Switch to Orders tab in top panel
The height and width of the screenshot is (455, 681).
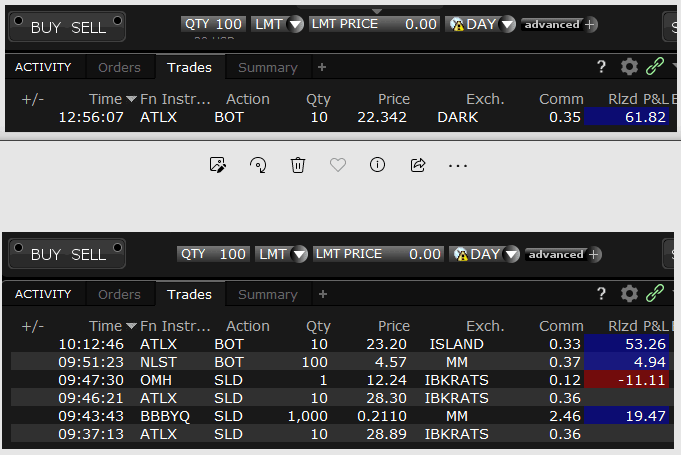[119, 68]
